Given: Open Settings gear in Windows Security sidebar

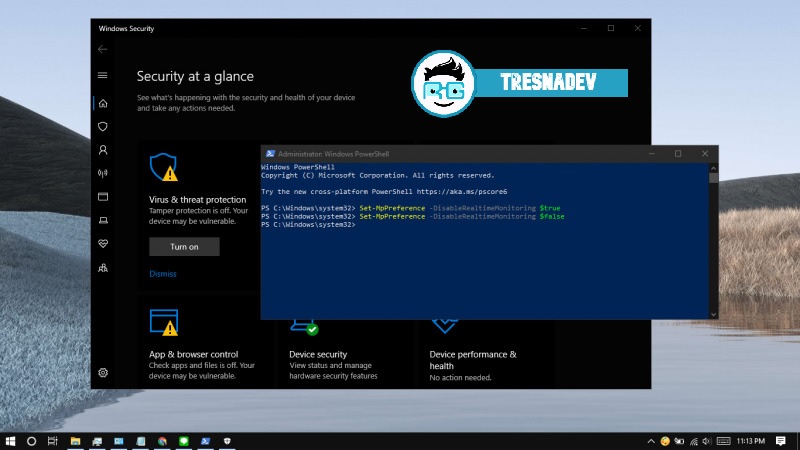Looking at the screenshot, I should click(103, 373).
